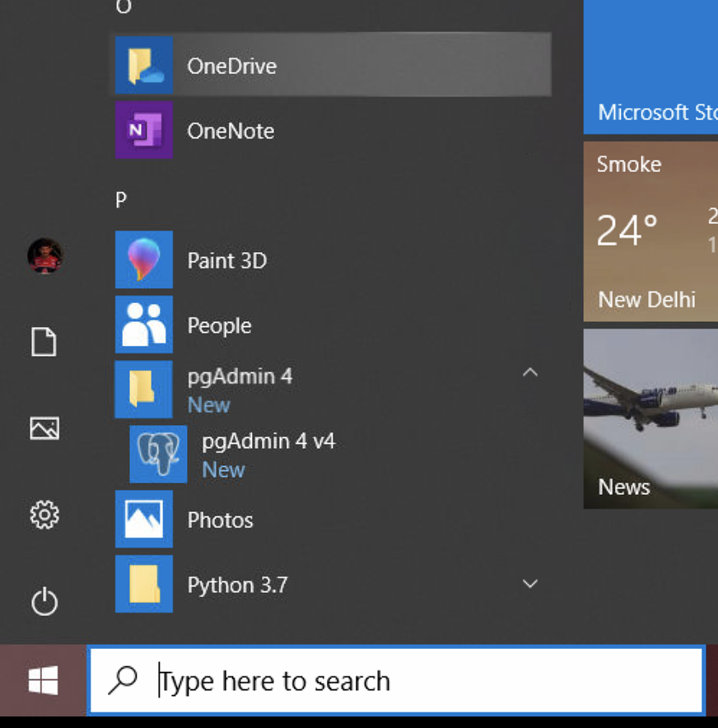Screen dimensions: 718x728
Task: Collapse the pgAdmin 4 folder chevron
Action: point(530,373)
